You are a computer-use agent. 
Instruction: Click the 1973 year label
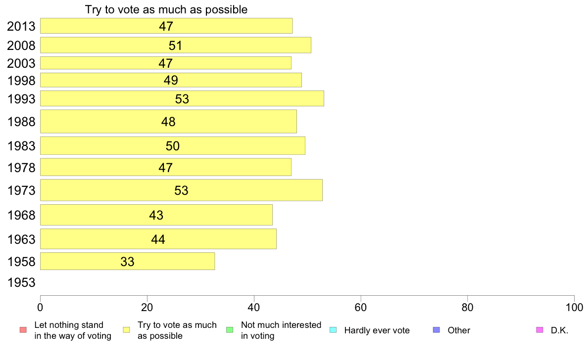(x=21, y=190)
